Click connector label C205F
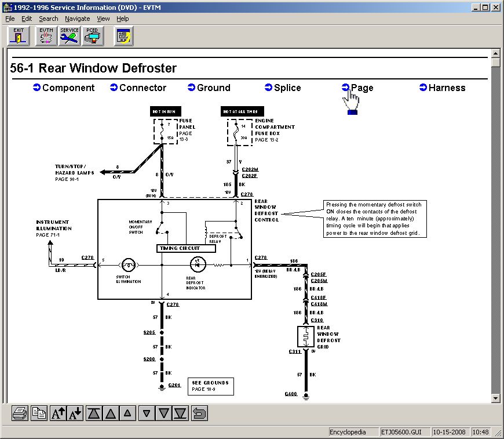Screen dimensions: 504x439 point(318,274)
